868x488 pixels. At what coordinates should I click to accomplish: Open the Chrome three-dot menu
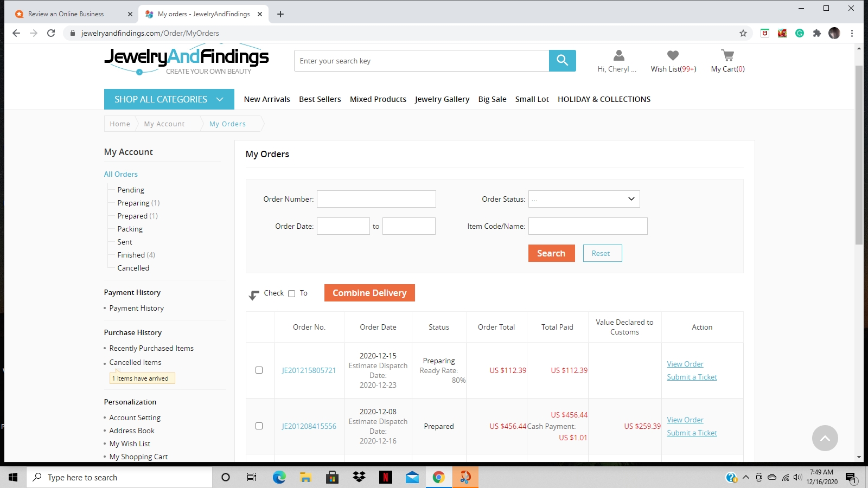click(x=852, y=33)
